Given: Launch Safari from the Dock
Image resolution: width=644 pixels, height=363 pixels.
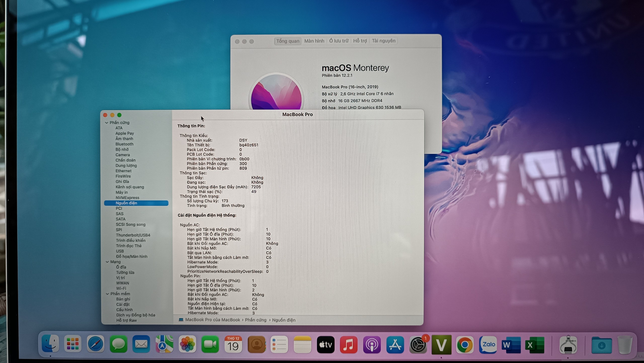Looking at the screenshot, I should point(96,344).
